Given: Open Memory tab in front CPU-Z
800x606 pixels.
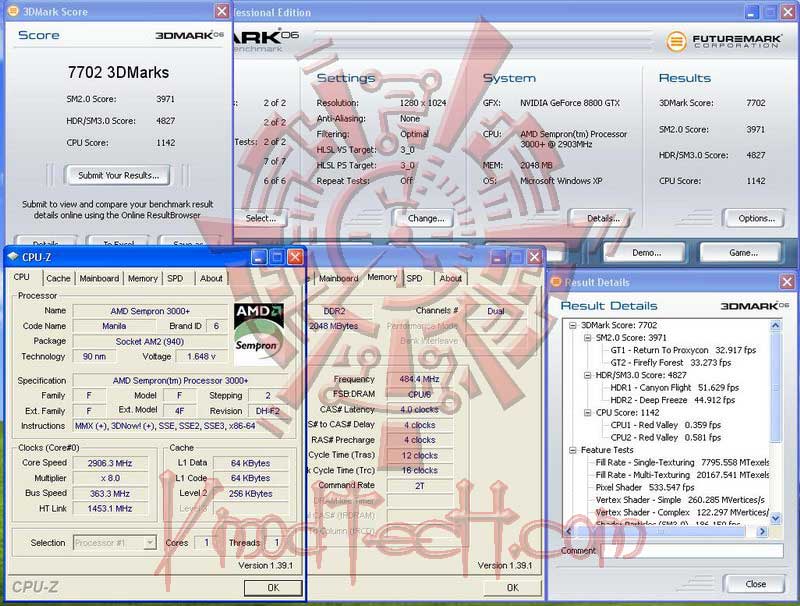Looking at the screenshot, I should click(x=142, y=279).
